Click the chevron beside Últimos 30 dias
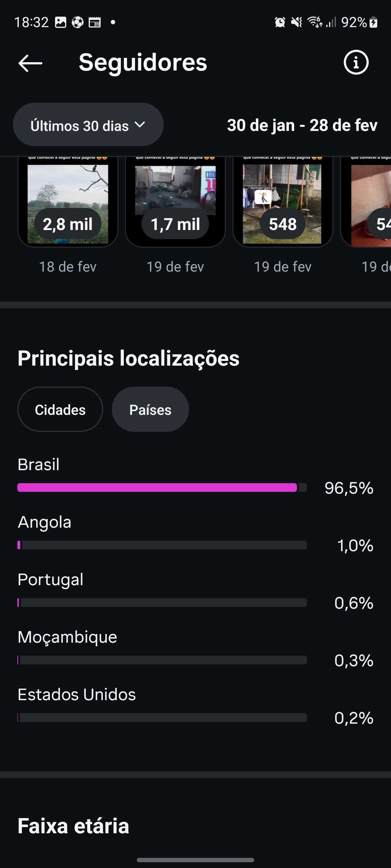391x868 pixels. click(x=140, y=125)
